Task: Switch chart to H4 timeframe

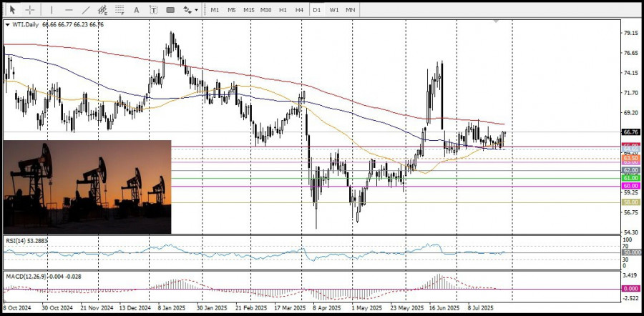Action: pyautogui.click(x=299, y=10)
